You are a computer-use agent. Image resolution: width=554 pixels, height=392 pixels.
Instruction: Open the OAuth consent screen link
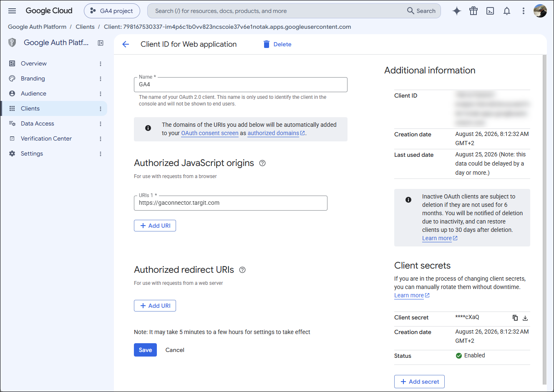210,133
